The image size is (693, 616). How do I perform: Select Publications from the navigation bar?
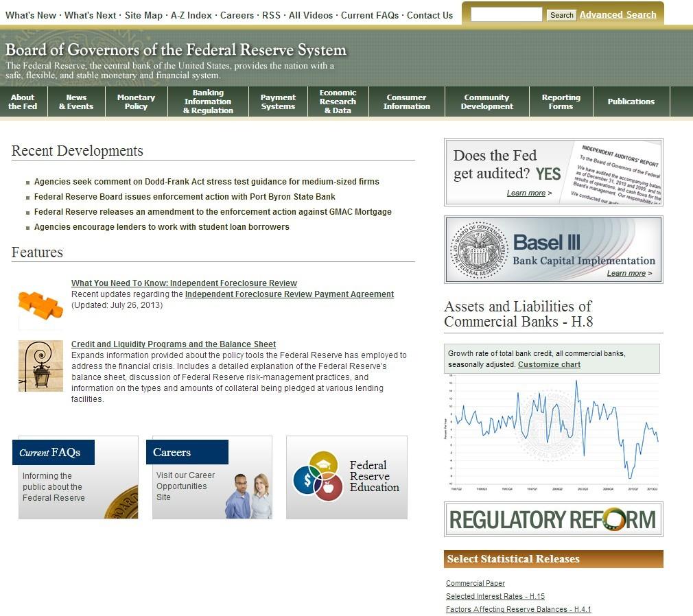pyautogui.click(x=631, y=101)
